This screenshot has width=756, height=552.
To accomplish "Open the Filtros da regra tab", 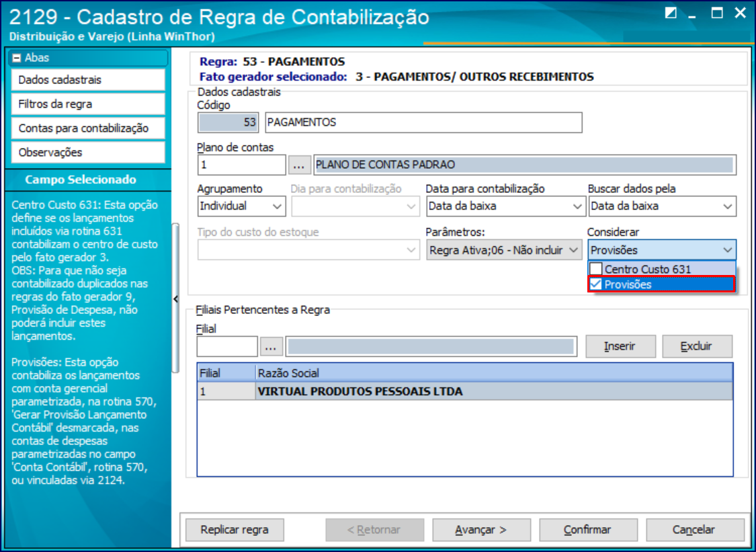I will pos(88,104).
